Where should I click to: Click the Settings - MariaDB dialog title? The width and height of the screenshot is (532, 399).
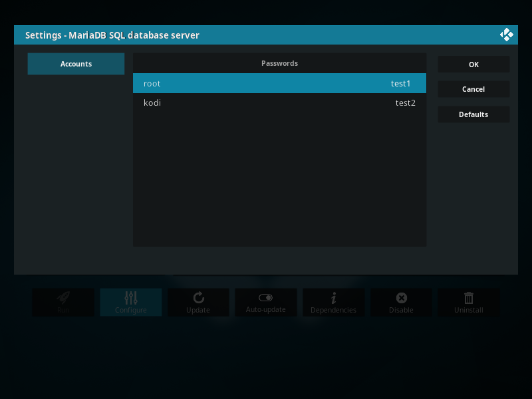coord(112,35)
